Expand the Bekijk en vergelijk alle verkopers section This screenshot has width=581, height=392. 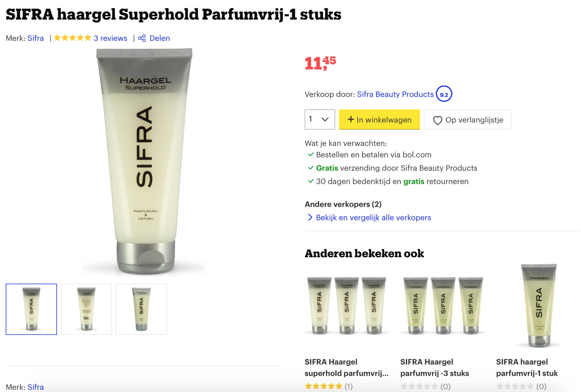[x=373, y=218]
